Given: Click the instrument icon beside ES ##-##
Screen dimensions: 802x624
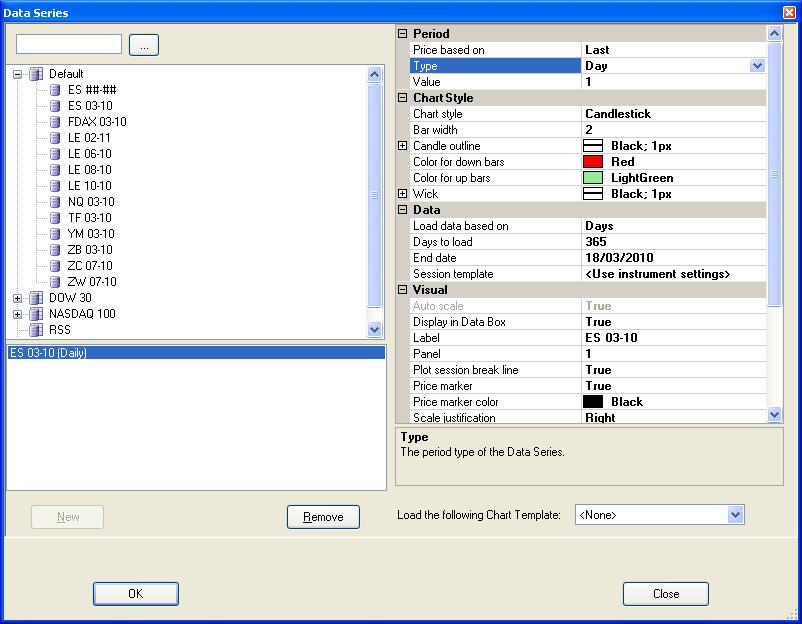Looking at the screenshot, I should pyautogui.click(x=55, y=90).
